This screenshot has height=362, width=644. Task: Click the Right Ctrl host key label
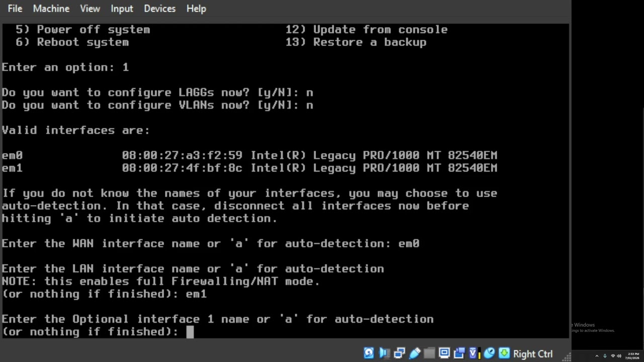point(533,354)
